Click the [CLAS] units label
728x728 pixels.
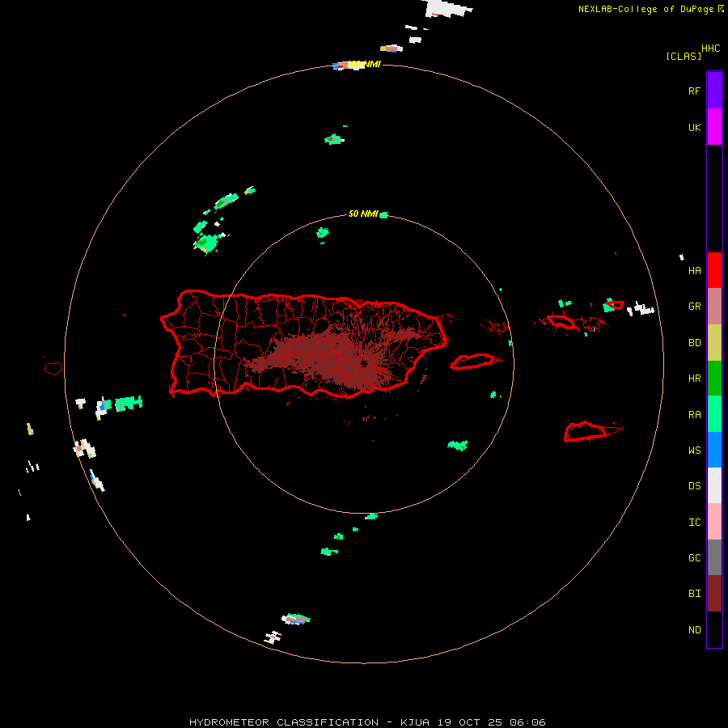pyautogui.click(x=684, y=56)
